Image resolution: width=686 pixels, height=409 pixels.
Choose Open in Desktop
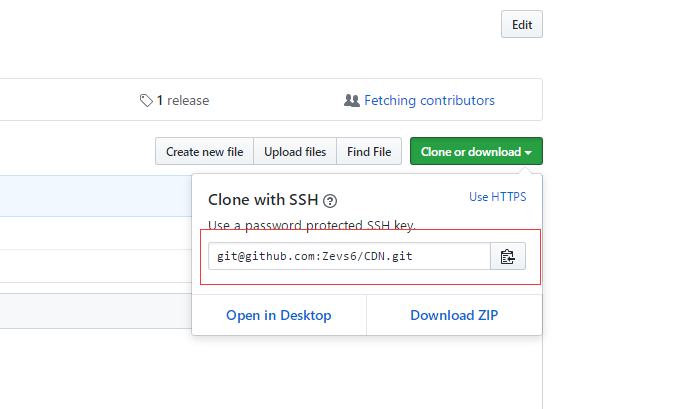[279, 315]
